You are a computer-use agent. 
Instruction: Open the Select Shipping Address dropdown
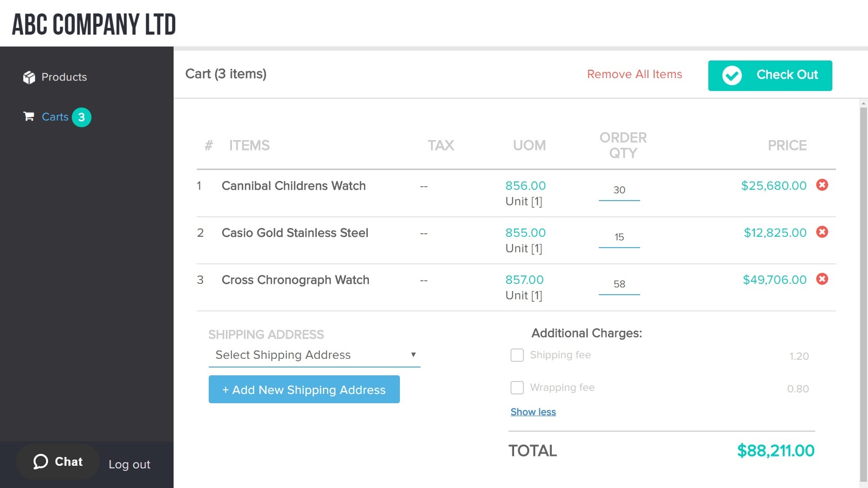click(310, 355)
